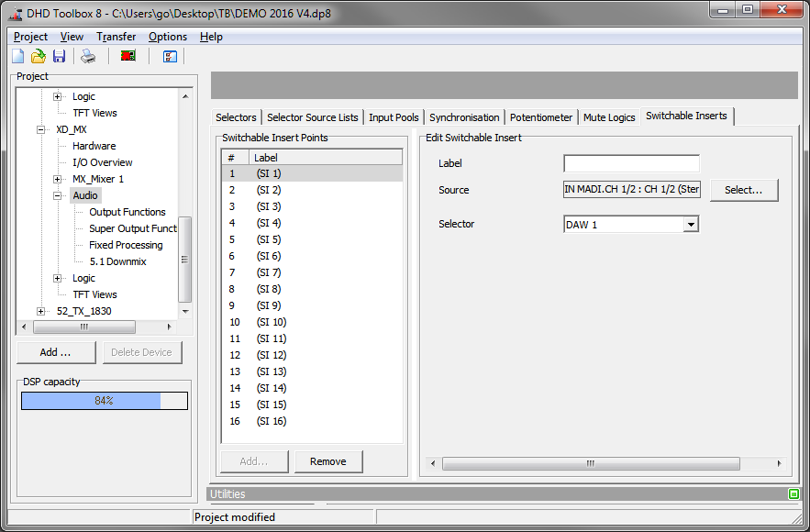
Task: Create a new project from the toolbar
Action: point(17,56)
